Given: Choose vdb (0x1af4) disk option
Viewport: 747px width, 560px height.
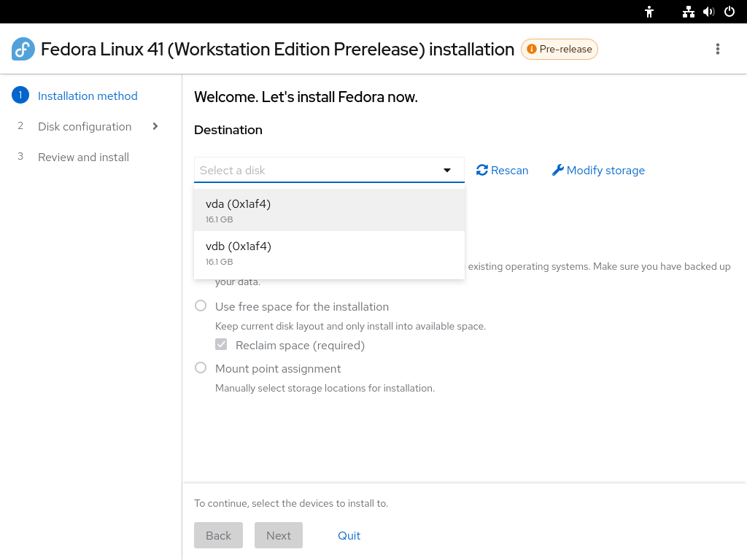Looking at the screenshot, I should [x=329, y=252].
